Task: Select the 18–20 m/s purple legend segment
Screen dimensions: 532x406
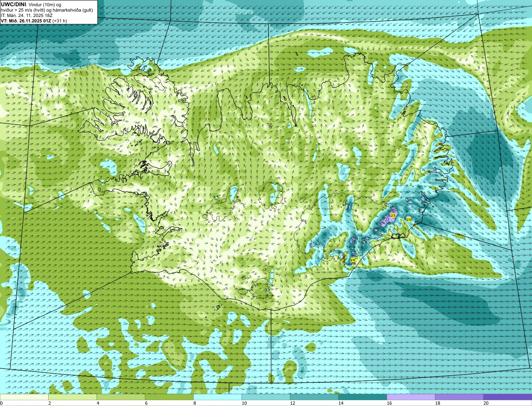Action: [x=459, y=397]
